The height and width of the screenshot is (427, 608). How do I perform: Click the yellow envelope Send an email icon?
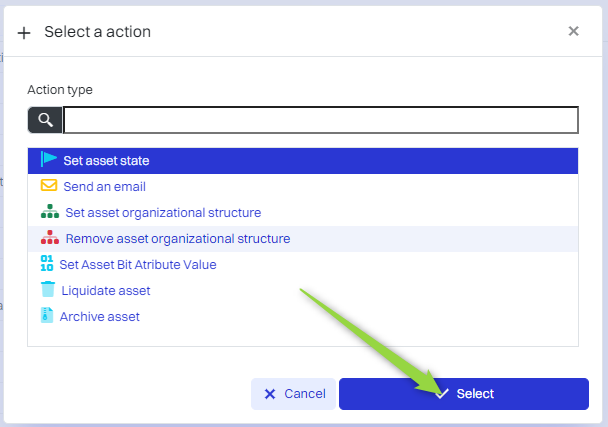pyautogui.click(x=49, y=186)
